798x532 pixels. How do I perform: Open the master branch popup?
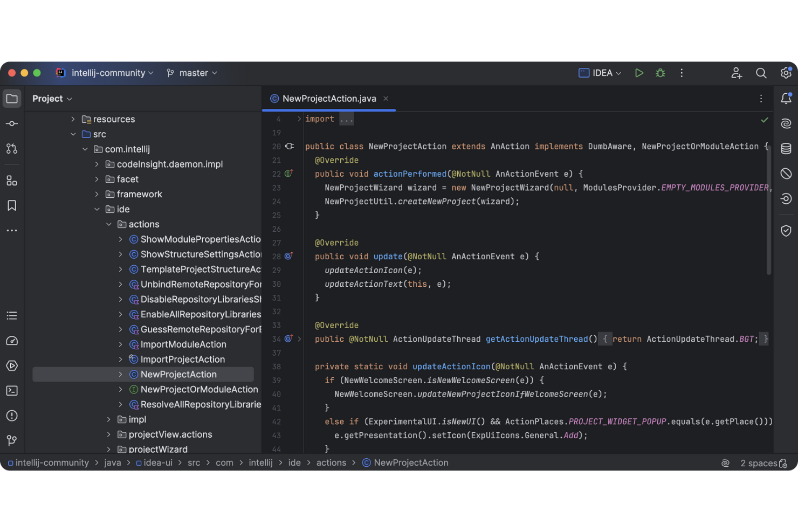click(x=191, y=73)
